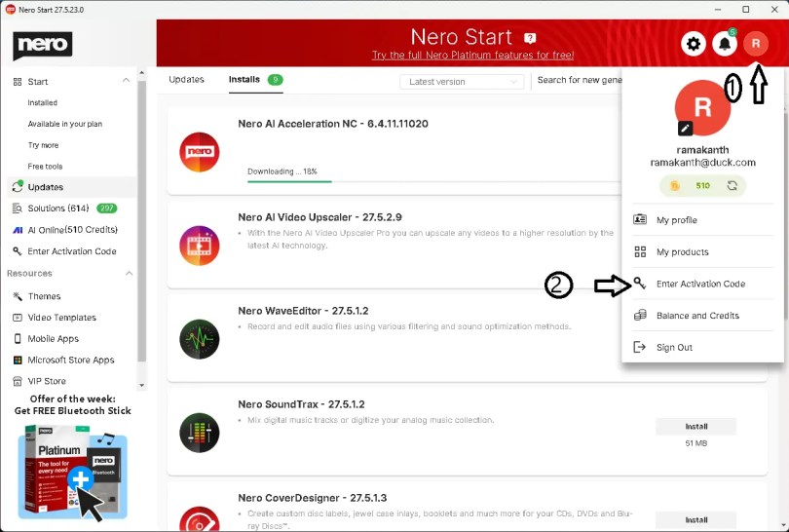Refresh the credits balance icon

click(733, 186)
